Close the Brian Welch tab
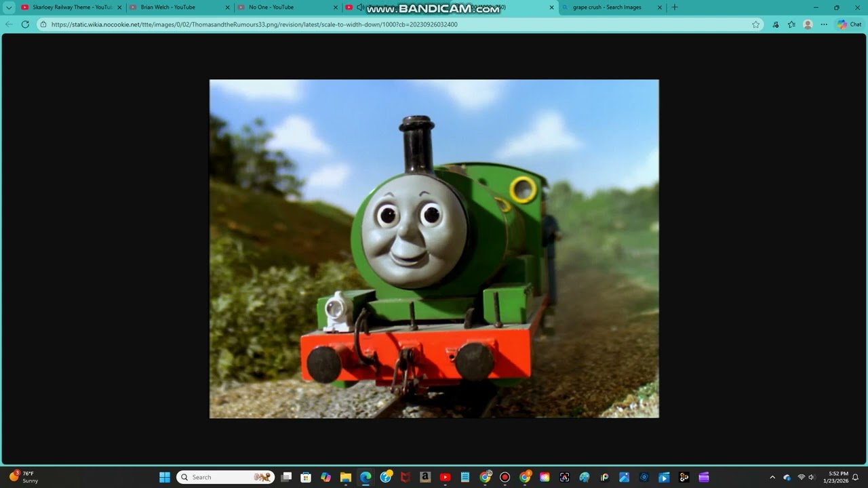868x488 pixels. click(x=227, y=7)
